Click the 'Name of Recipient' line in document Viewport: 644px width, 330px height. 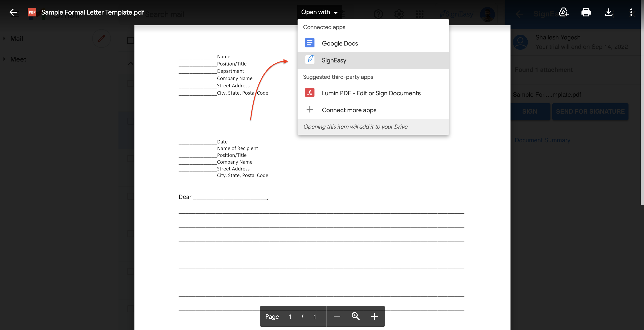point(218,148)
